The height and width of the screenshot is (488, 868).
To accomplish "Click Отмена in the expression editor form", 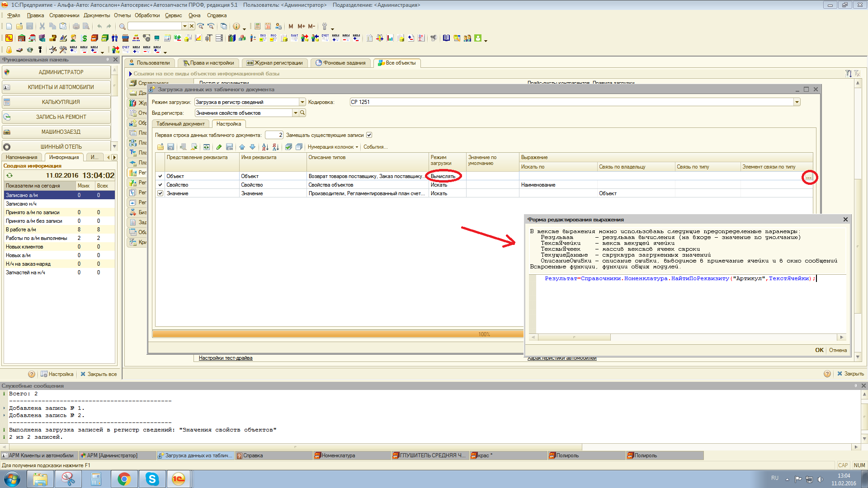I will 838,350.
